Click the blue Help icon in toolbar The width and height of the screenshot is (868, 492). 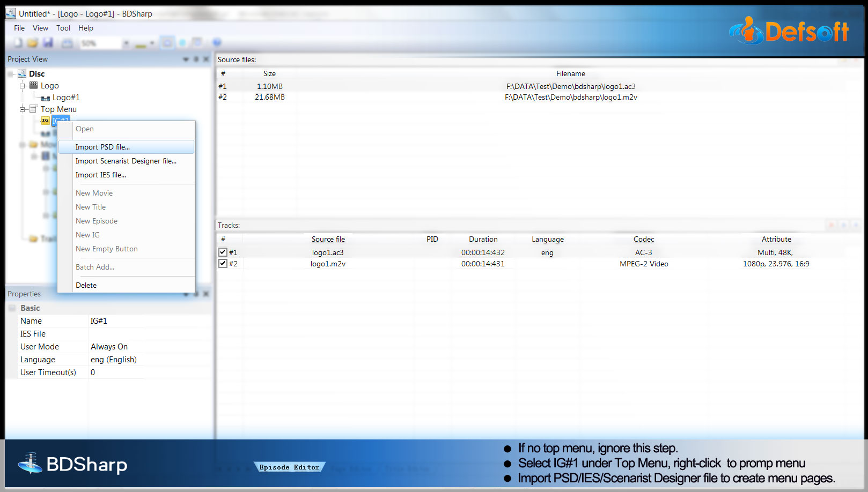(217, 43)
